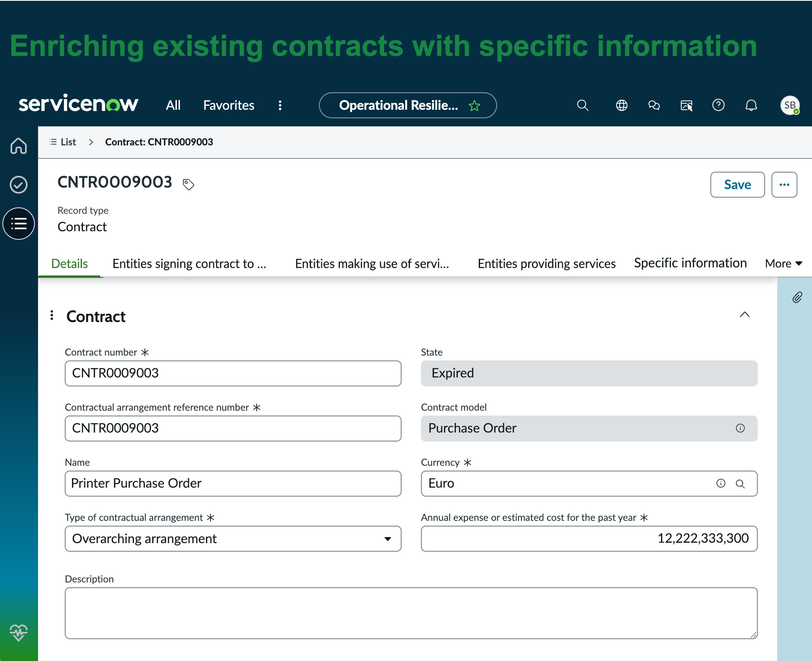Open Type of contractual arrangement dropdown
812x661 pixels.
233,539
